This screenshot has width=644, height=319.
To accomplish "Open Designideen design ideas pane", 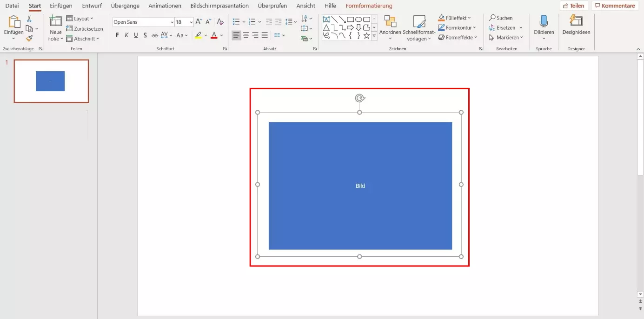I will click(x=576, y=25).
